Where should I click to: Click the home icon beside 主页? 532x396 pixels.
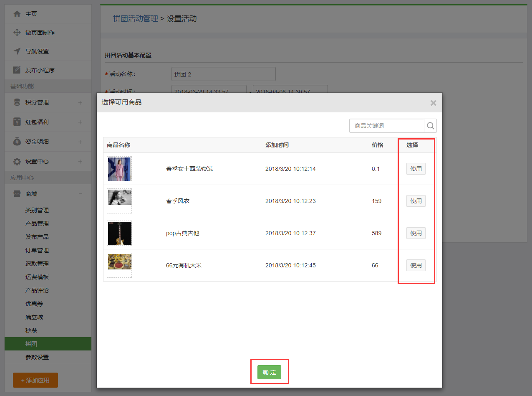[x=17, y=14]
